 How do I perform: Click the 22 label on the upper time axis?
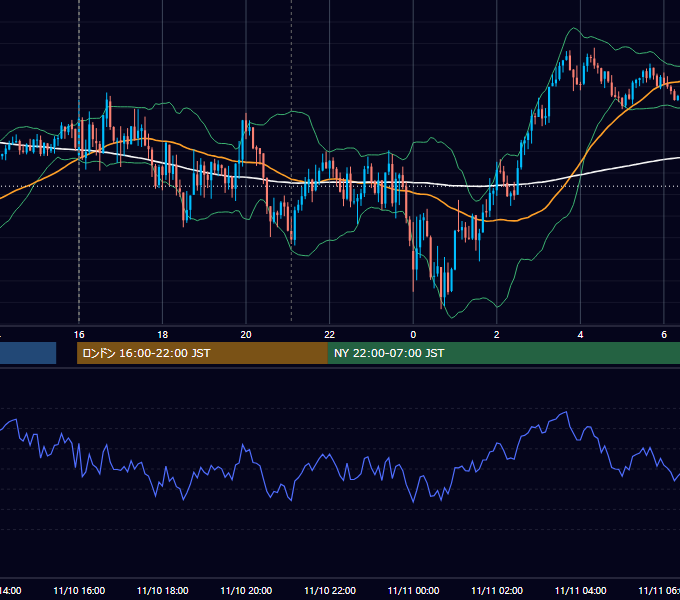330,335
